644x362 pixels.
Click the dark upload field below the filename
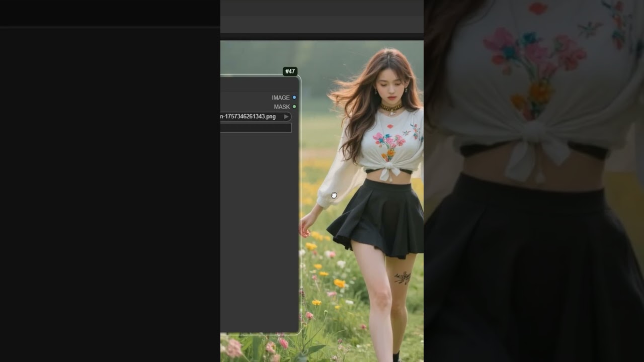pyautogui.click(x=256, y=128)
